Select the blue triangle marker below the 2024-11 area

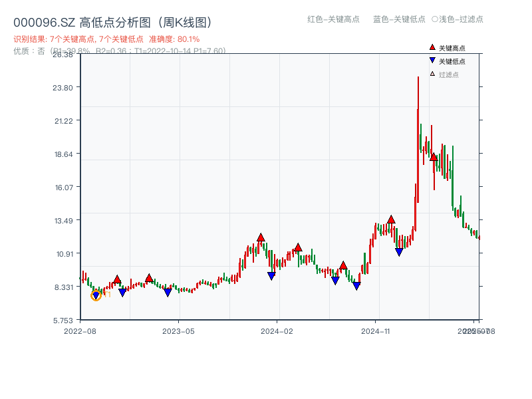[400, 251]
